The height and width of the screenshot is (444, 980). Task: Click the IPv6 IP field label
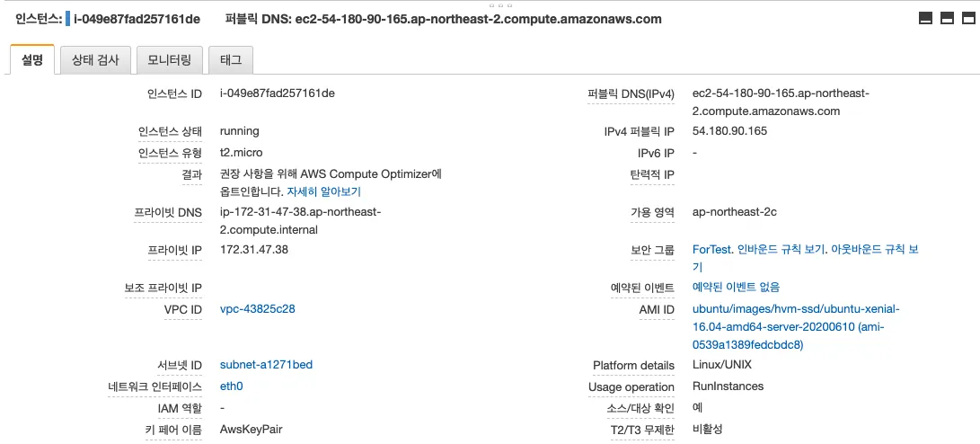click(x=657, y=153)
